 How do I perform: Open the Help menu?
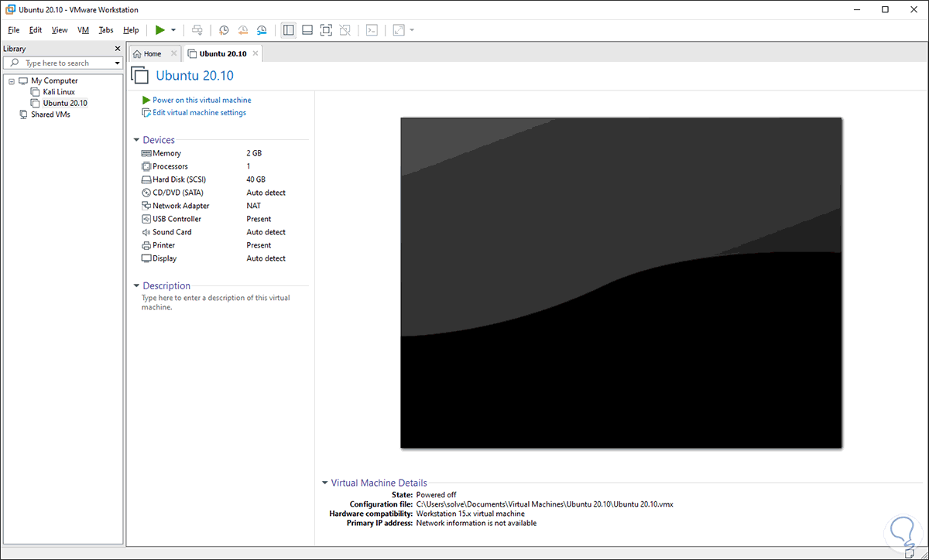131,30
